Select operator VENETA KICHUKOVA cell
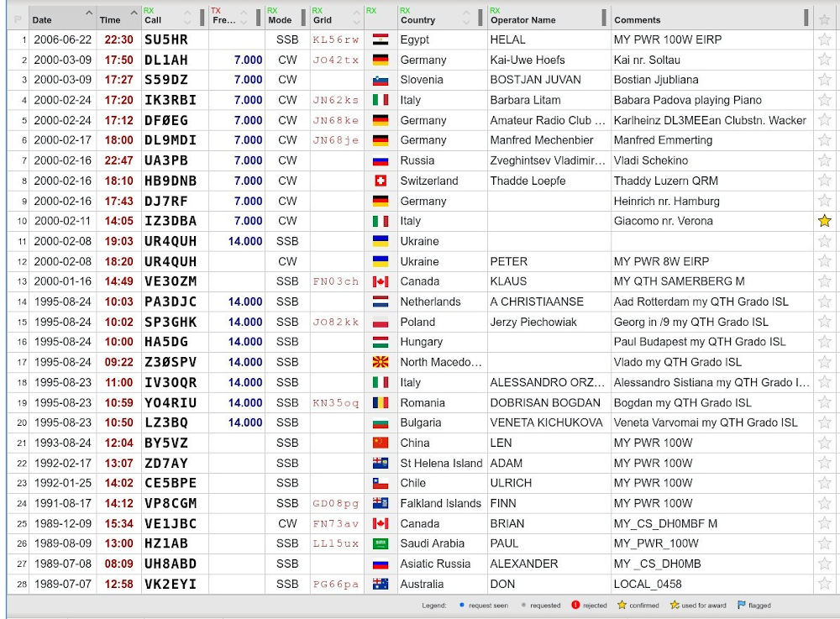The height and width of the screenshot is (619, 840). 549,422
